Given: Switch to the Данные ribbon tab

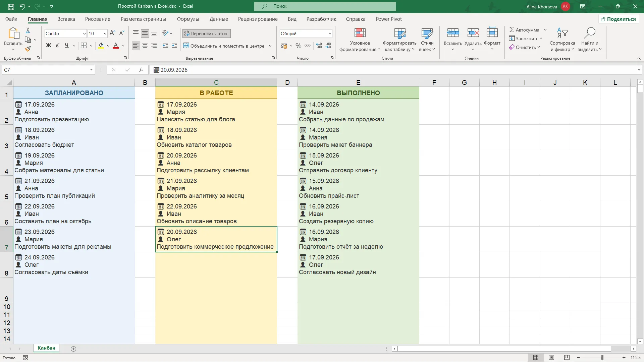Looking at the screenshot, I should point(219,19).
